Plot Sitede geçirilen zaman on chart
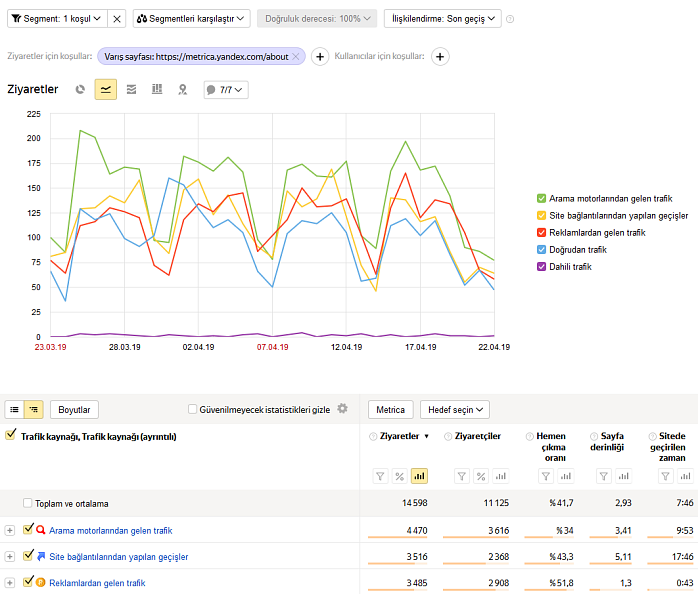Image resolution: width=698 pixels, height=594 pixels. pyautogui.click(x=686, y=476)
